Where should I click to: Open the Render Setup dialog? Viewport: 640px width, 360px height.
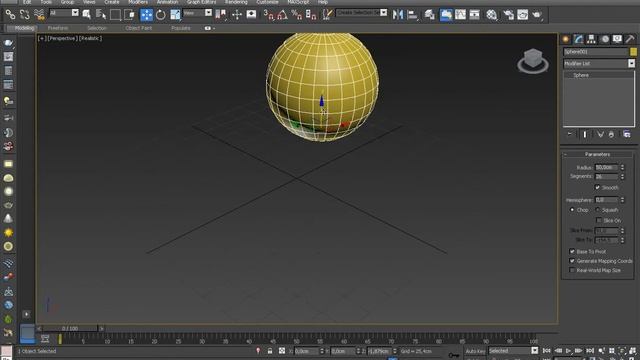pos(508,15)
